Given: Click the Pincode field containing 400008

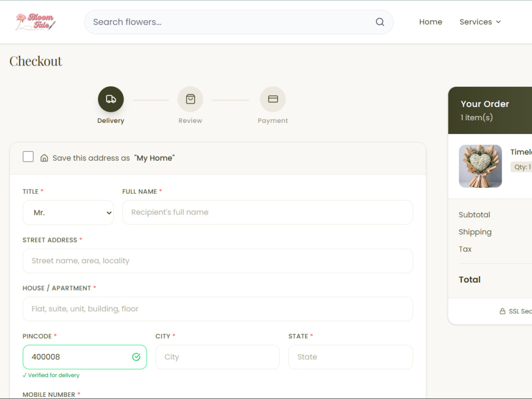Looking at the screenshot, I should [85, 357].
